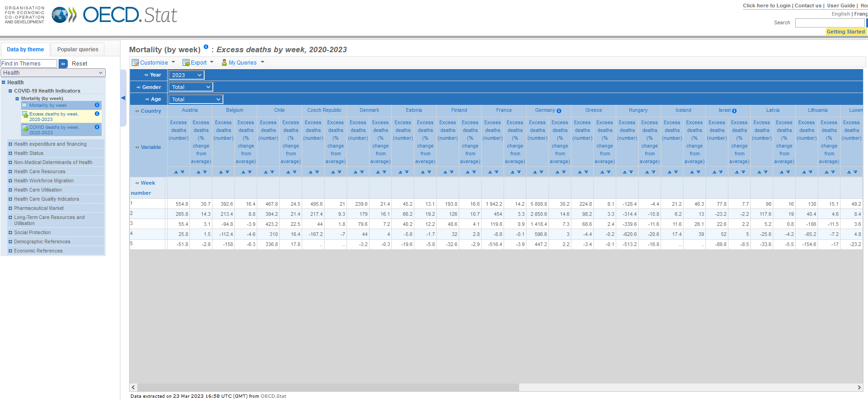Collapse the Health tree node
Image resolution: width=868 pixels, height=400 pixels.
4,82
